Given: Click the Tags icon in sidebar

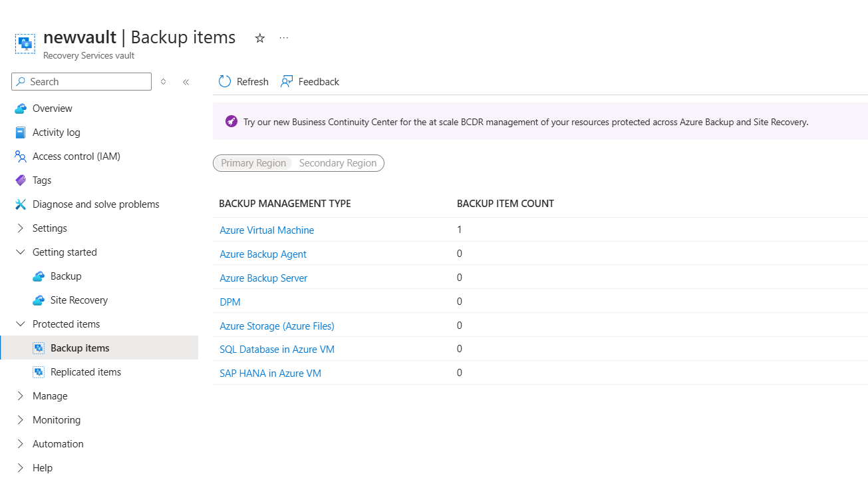Looking at the screenshot, I should [21, 180].
